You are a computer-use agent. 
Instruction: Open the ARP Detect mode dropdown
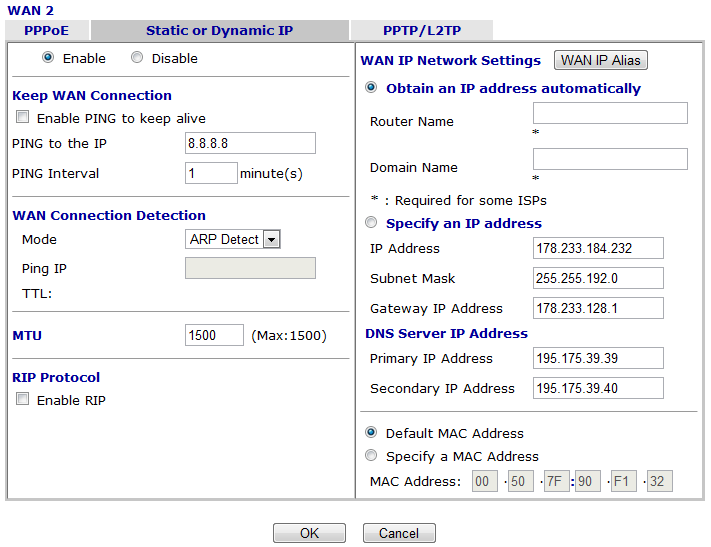[233, 239]
